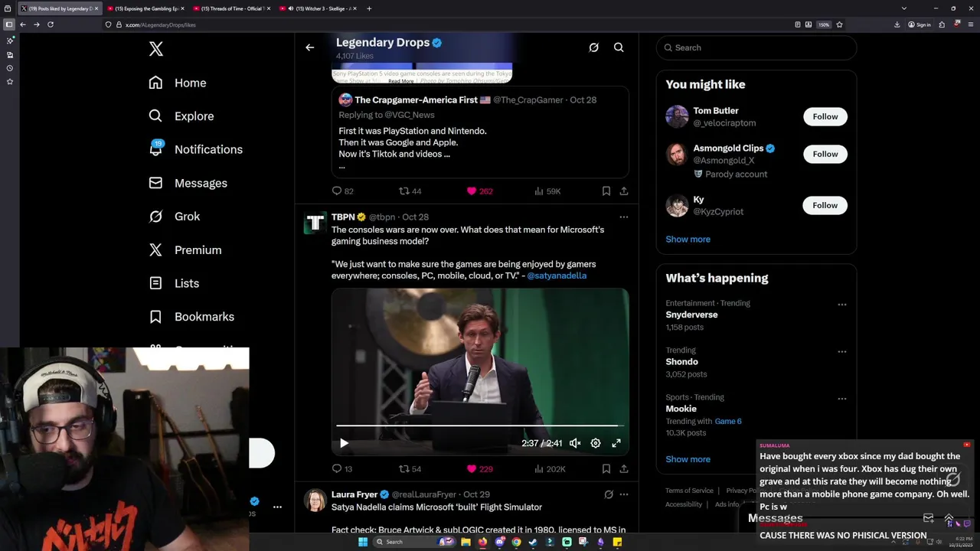This screenshot has width=980, height=551.
Task: Open Home from the sidebar
Action: click(x=178, y=83)
